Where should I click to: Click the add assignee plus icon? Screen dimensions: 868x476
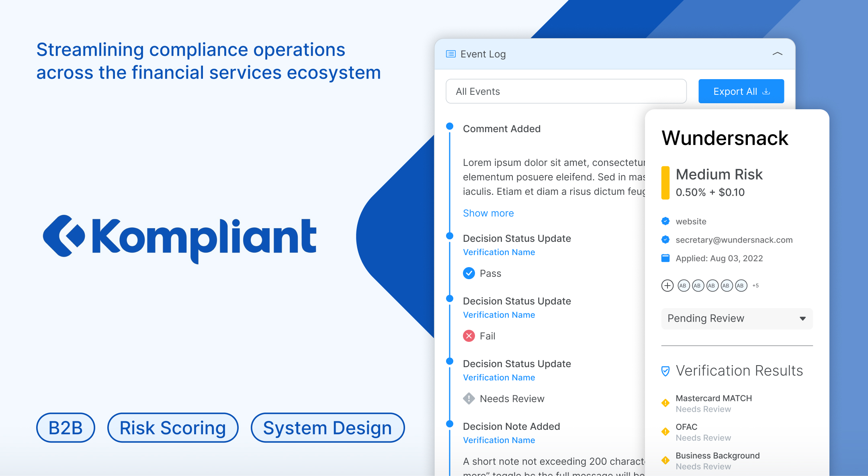pos(667,286)
